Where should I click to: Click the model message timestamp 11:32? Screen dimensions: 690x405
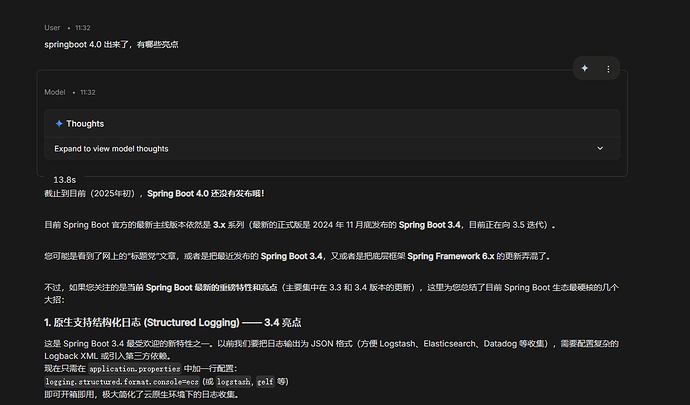(x=88, y=92)
